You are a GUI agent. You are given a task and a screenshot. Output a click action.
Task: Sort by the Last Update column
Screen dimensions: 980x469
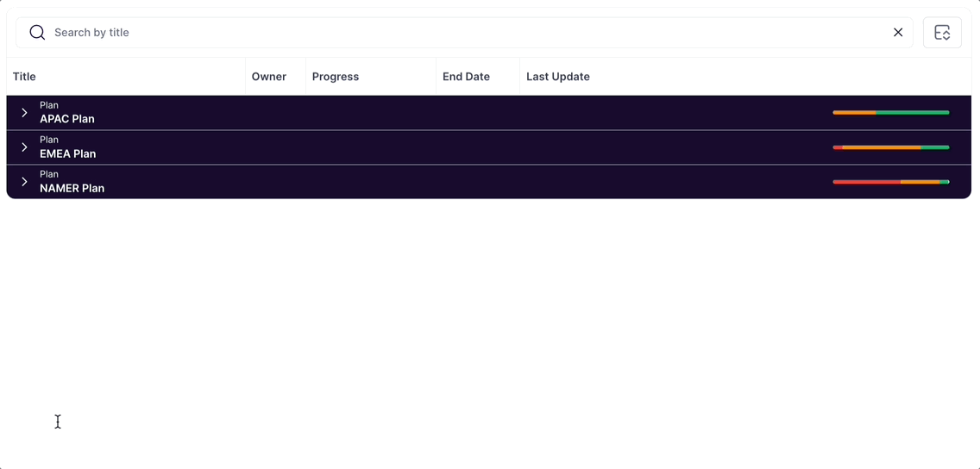[558, 77]
